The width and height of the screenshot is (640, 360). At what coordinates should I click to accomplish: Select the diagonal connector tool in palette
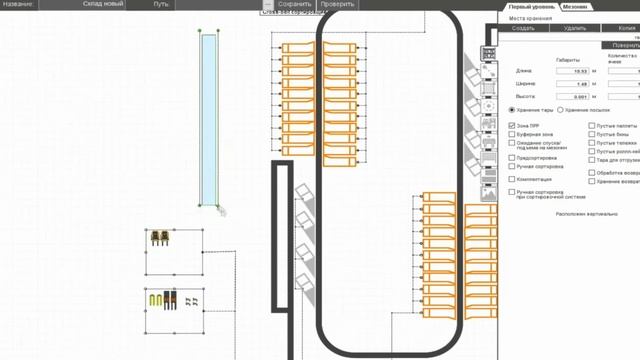tap(489, 71)
